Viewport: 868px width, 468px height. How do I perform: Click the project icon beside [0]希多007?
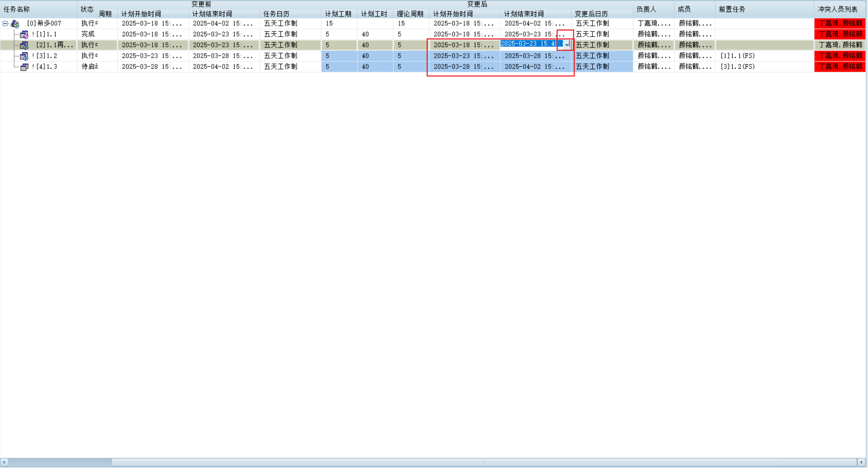coord(15,23)
